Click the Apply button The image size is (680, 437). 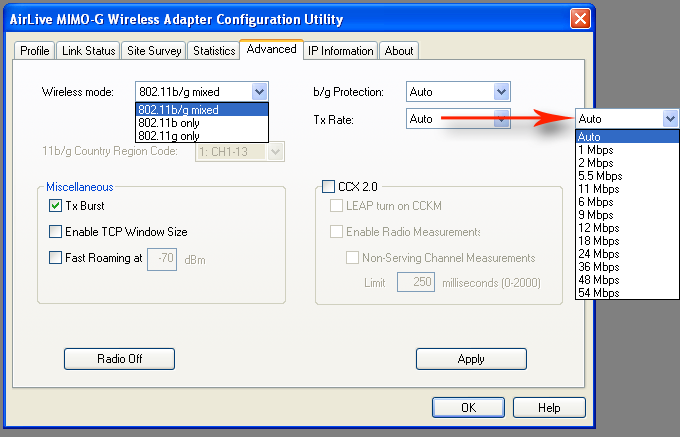(x=471, y=359)
